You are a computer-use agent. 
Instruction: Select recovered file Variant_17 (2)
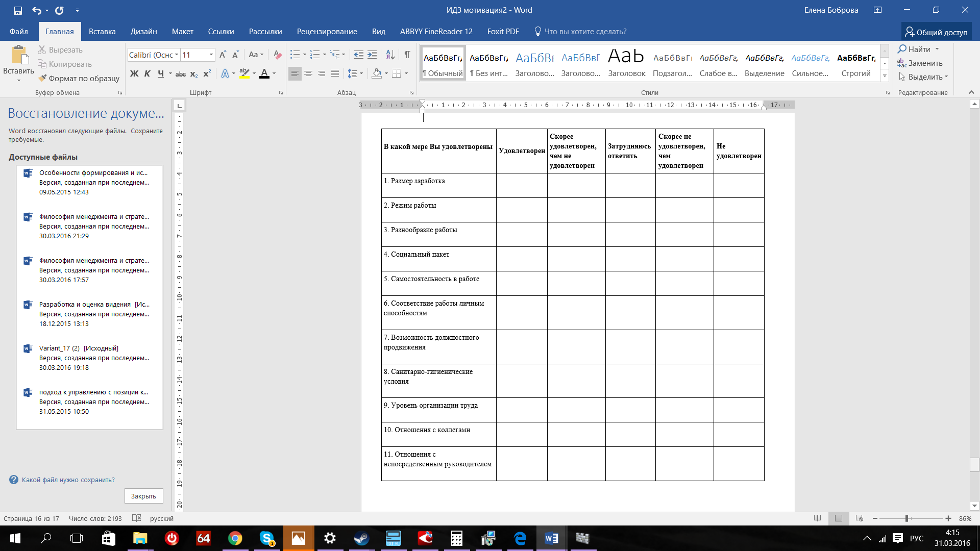tap(90, 358)
